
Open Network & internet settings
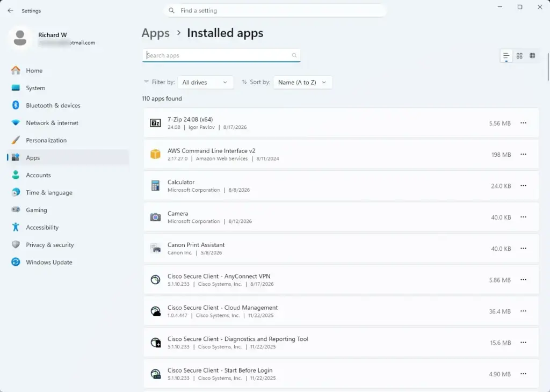point(68,123)
